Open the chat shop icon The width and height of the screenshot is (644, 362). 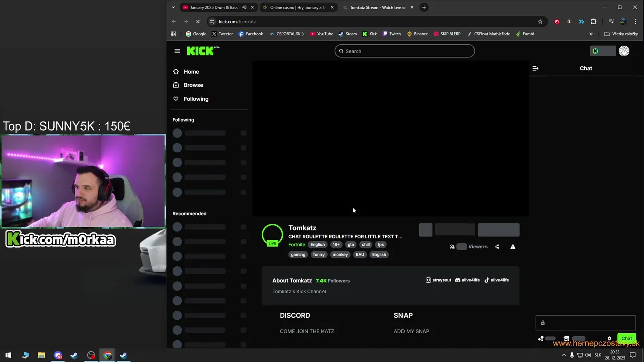tap(566, 339)
